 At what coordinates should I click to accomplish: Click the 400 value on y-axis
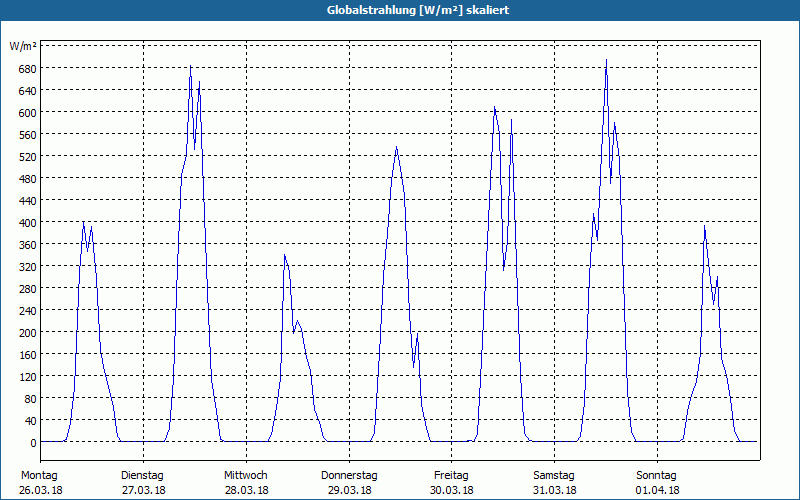coord(28,222)
